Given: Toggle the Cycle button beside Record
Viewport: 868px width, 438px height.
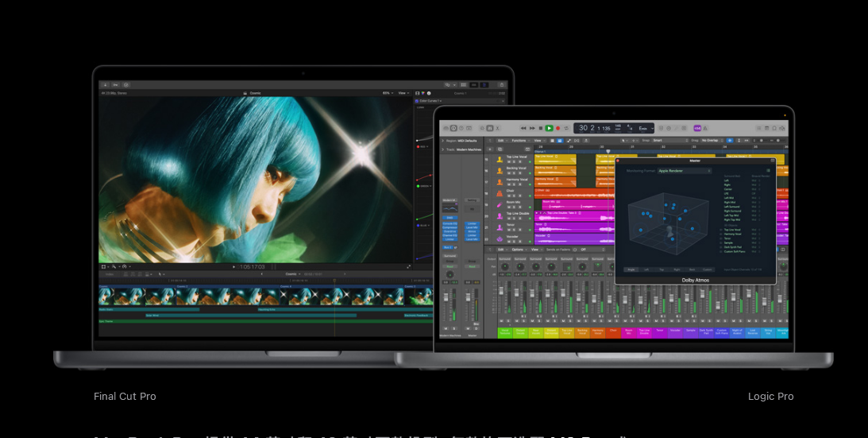Looking at the screenshot, I should pos(566,128).
